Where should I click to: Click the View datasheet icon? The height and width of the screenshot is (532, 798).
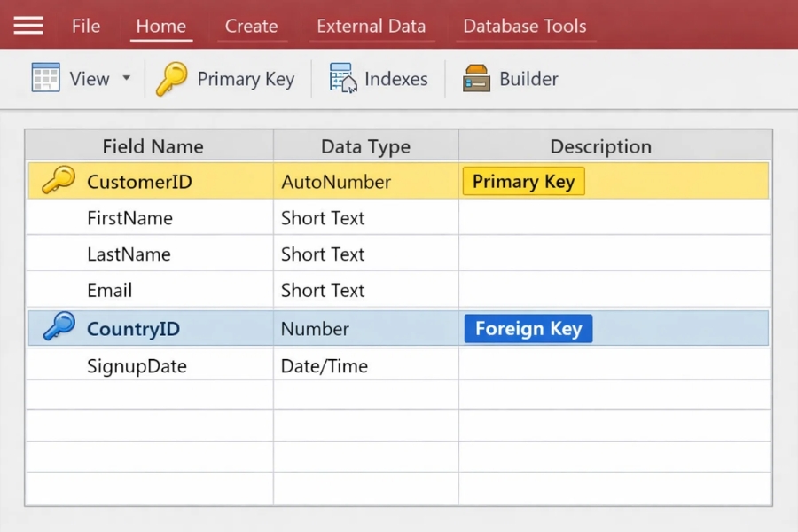click(x=45, y=78)
